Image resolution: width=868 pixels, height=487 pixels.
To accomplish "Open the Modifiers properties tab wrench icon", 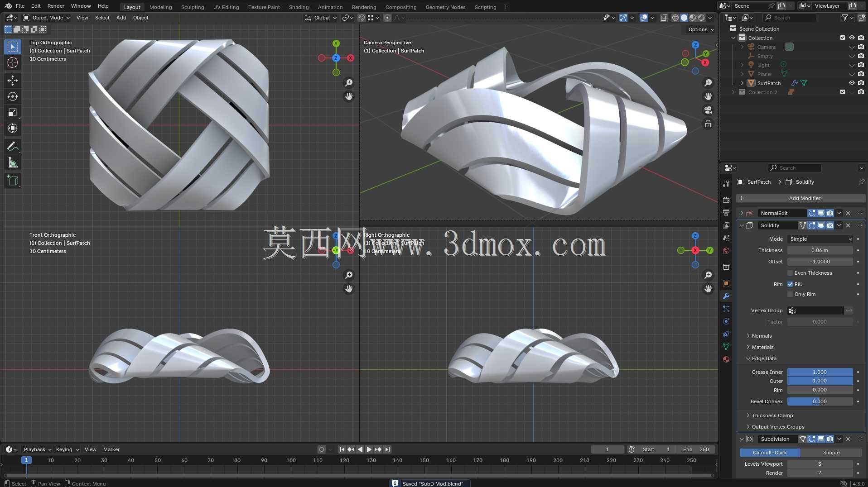I will click(x=726, y=296).
